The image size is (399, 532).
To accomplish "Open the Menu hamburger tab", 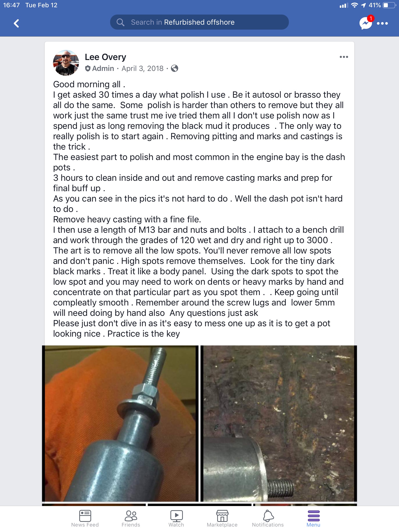I will [x=314, y=518].
